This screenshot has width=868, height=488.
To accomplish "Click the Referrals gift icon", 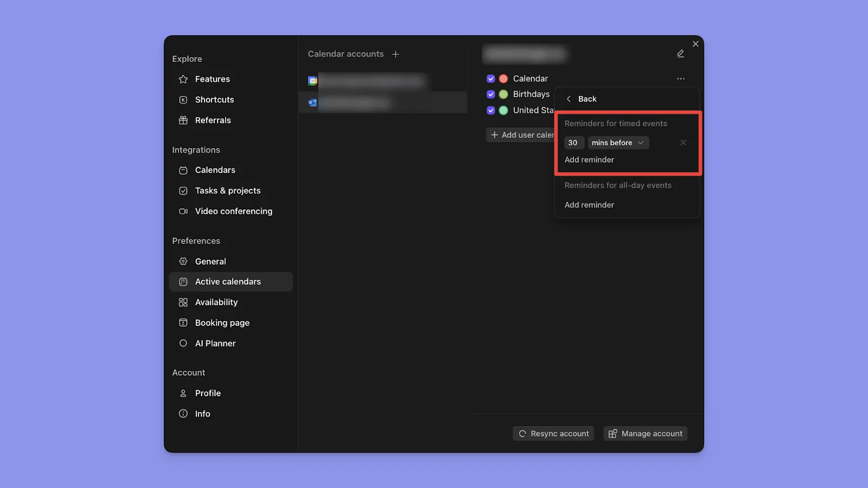I will (x=183, y=120).
